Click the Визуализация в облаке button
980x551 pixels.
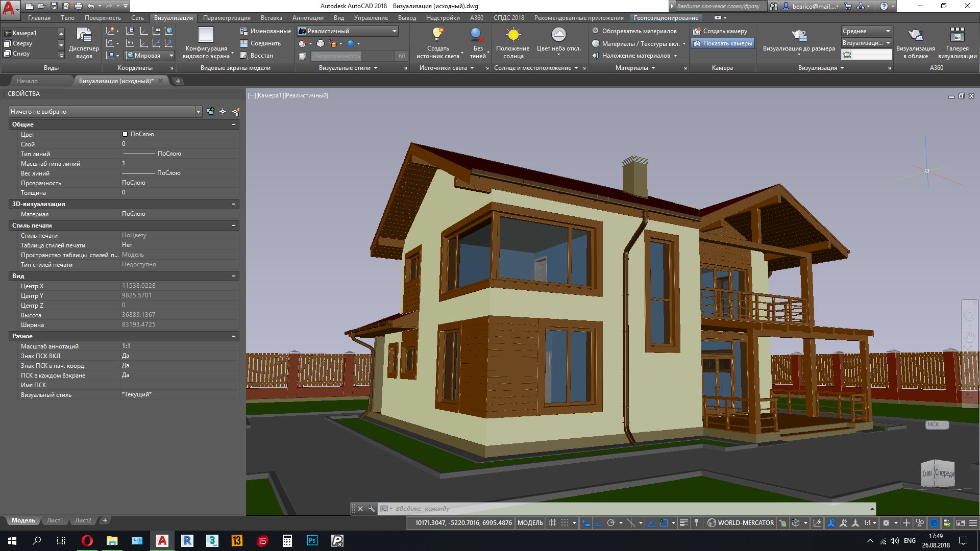[x=915, y=42]
